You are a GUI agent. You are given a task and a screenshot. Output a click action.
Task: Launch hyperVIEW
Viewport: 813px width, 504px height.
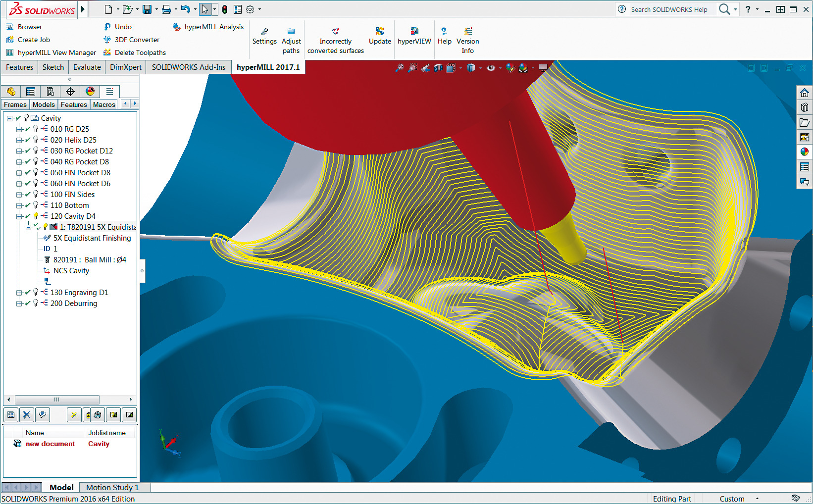tap(414, 37)
